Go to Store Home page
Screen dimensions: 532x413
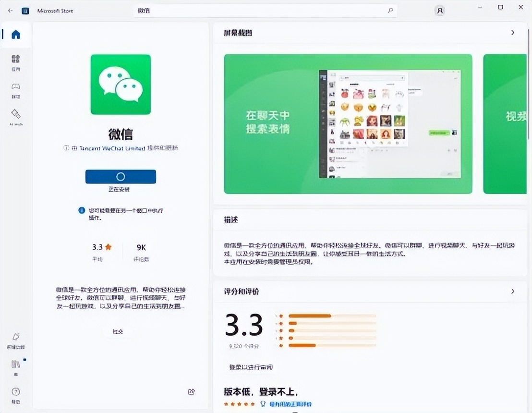click(x=16, y=35)
